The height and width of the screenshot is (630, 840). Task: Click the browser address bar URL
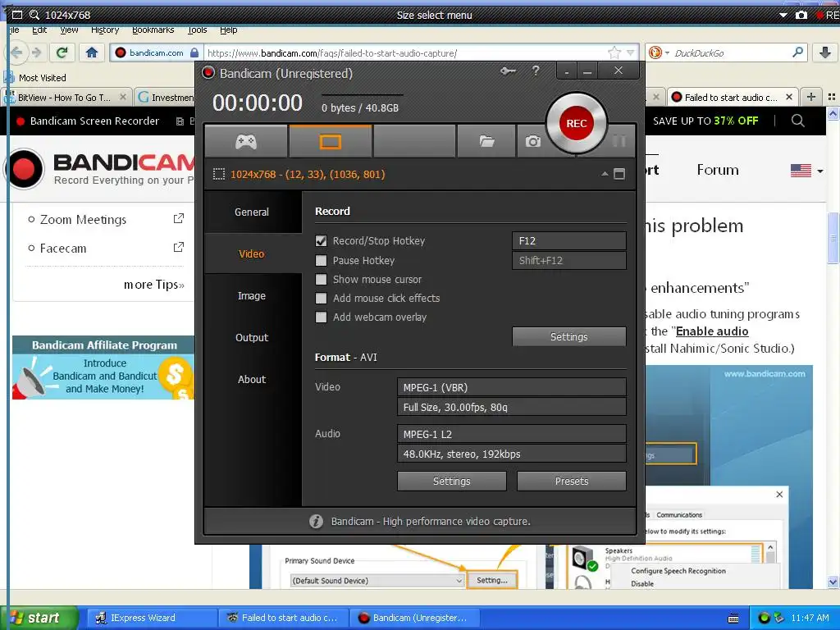(x=331, y=53)
